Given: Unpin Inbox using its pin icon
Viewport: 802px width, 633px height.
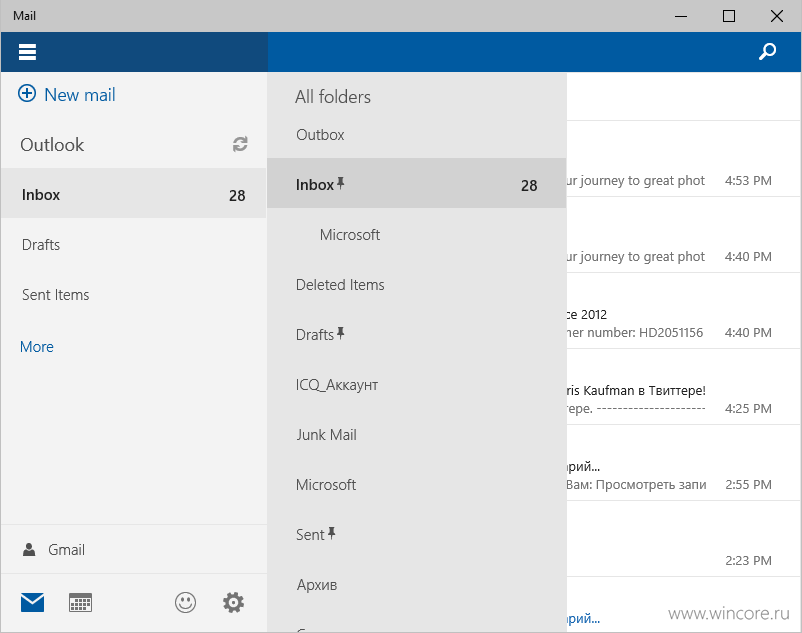Looking at the screenshot, I should pyautogui.click(x=341, y=183).
